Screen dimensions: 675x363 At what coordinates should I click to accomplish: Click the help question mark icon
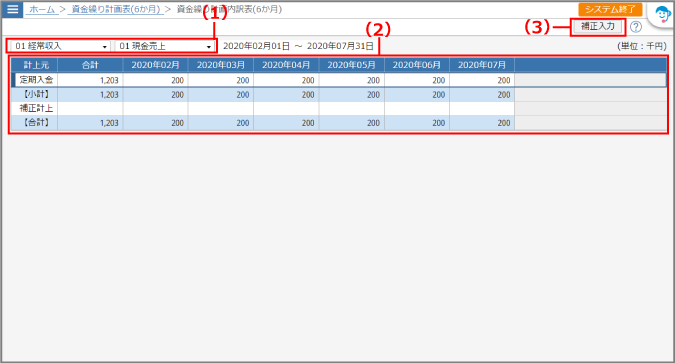point(636,27)
